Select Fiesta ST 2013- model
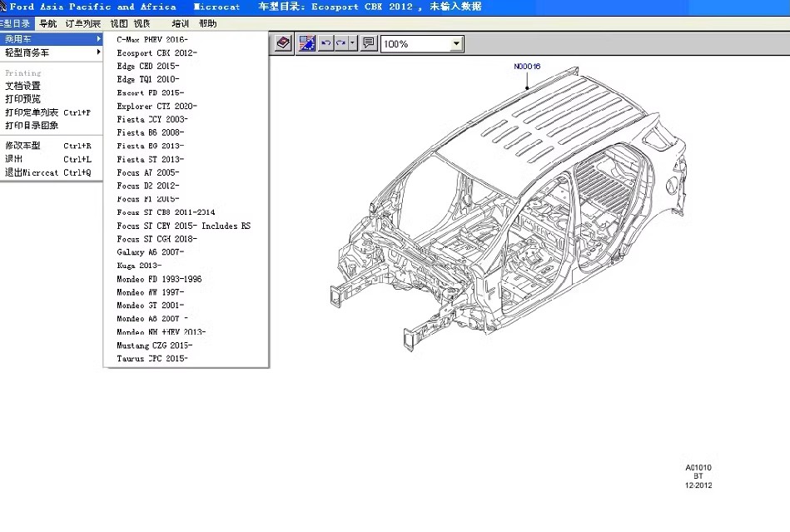 pyautogui.click(x=186, y=159)
